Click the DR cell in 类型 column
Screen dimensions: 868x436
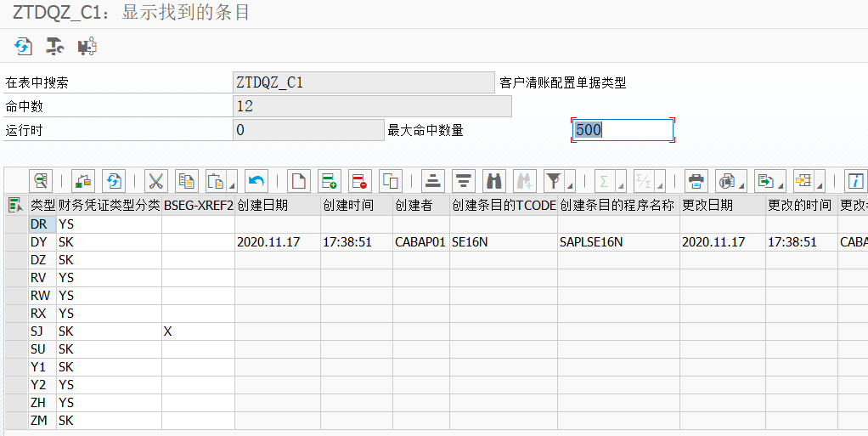coord(42,224)
